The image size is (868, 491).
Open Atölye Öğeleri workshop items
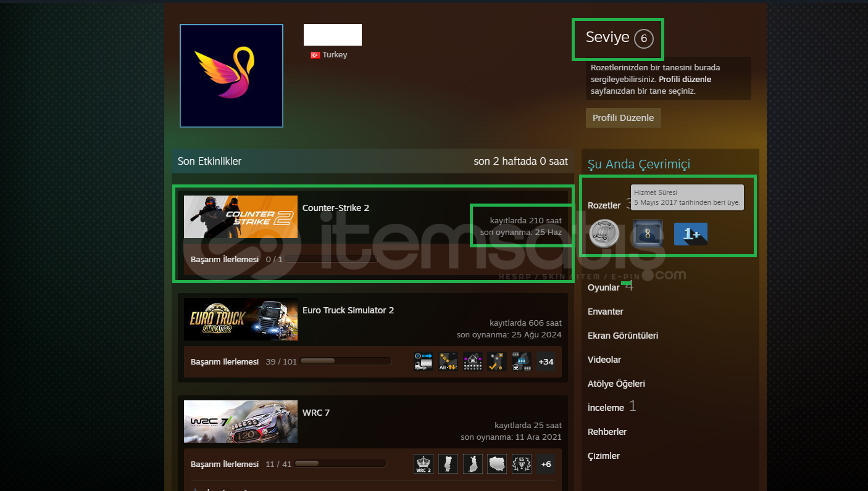(x=616, y=384)
